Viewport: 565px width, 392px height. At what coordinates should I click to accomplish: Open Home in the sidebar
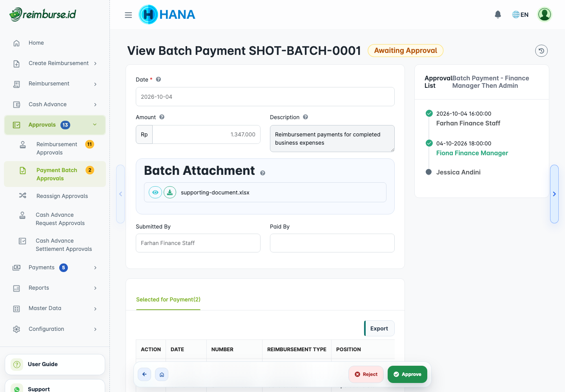point(55,43)
